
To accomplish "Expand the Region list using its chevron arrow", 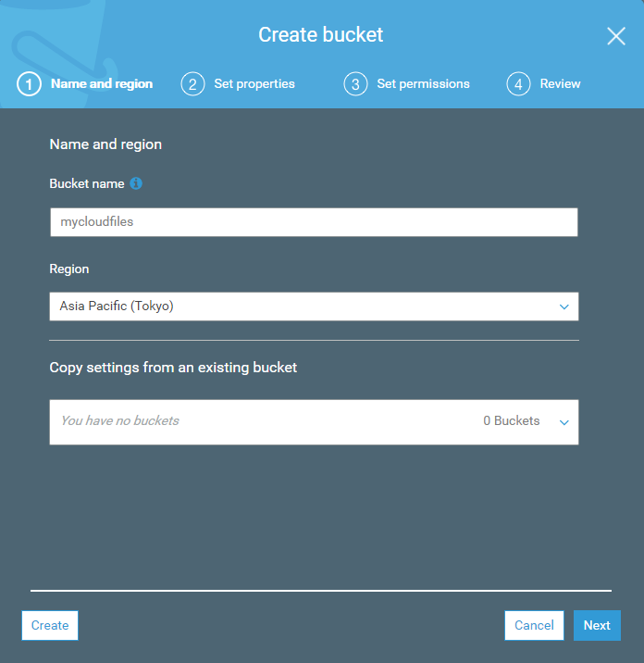I will 564,307.
